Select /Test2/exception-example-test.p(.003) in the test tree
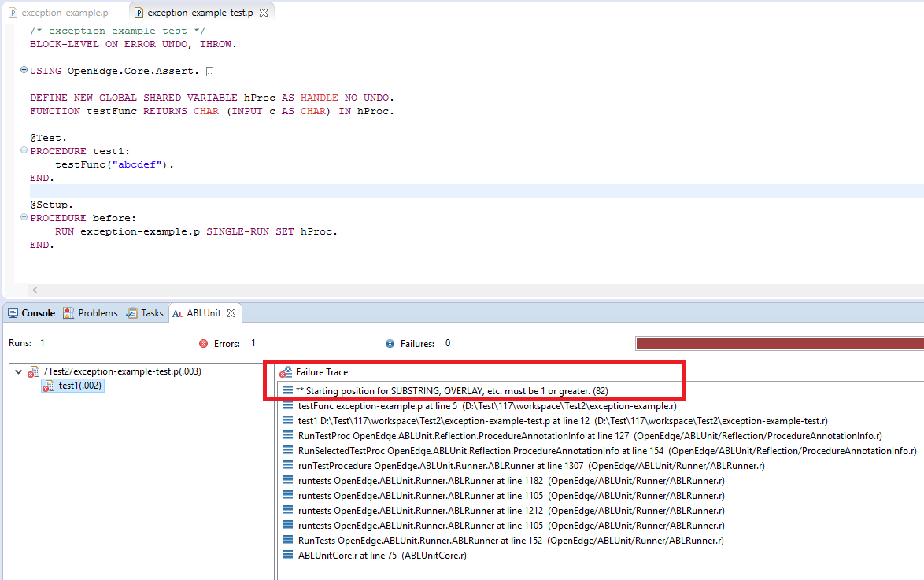The width and height of the screenshot is (924, 580). coord(123,371)
